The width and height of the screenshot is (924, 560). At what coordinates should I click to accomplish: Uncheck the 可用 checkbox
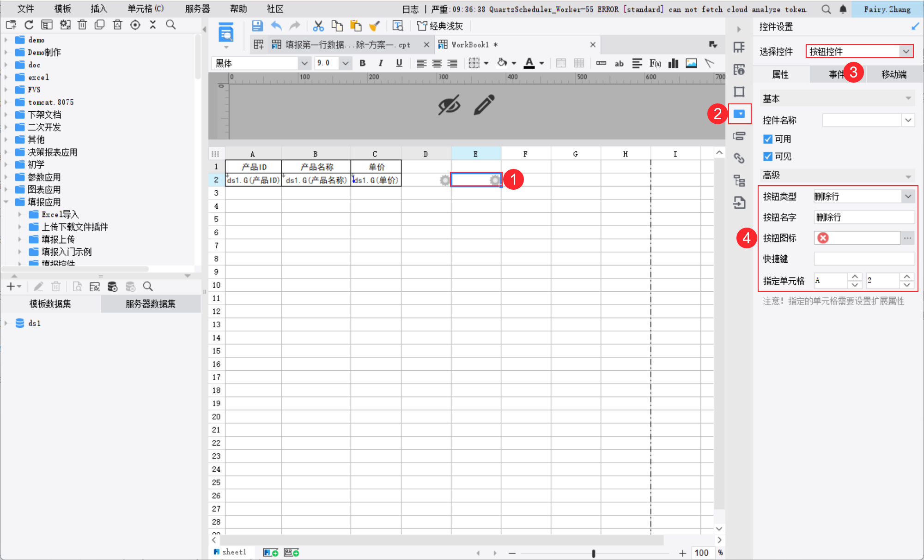(768, 139)
